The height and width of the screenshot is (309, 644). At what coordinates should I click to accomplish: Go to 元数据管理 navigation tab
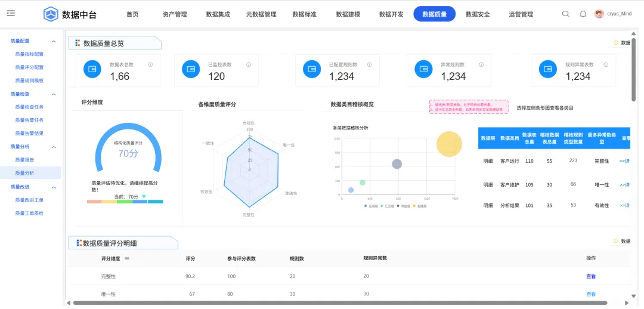click(261, 14)
